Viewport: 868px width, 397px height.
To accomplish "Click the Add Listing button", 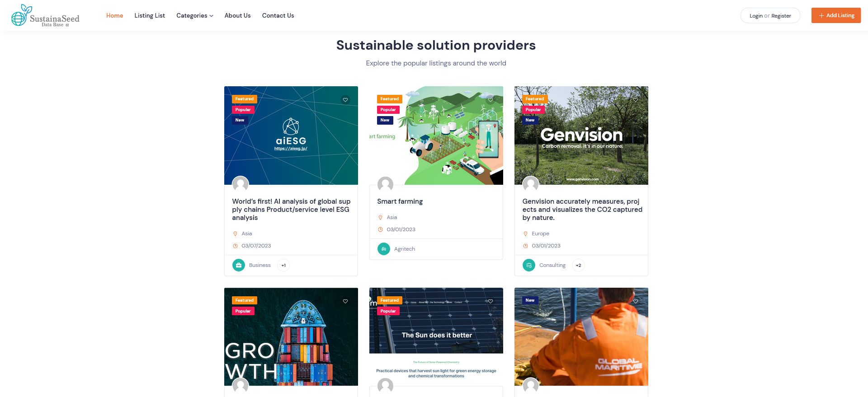I will (836, 15).
